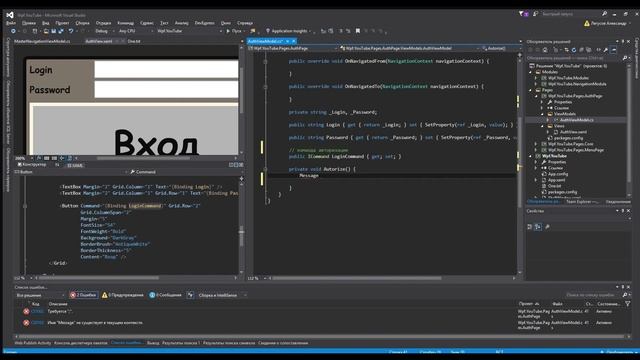Click Solution Explorer search magnifier icon
This screenshot has width=640, height=360.
tap(624, 58)
